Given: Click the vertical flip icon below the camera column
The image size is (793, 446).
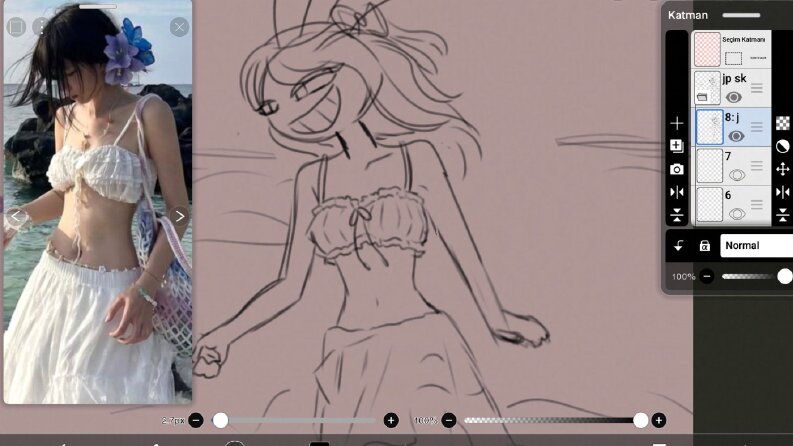Looking at the screenshot, I should click(x=677, y=215).
